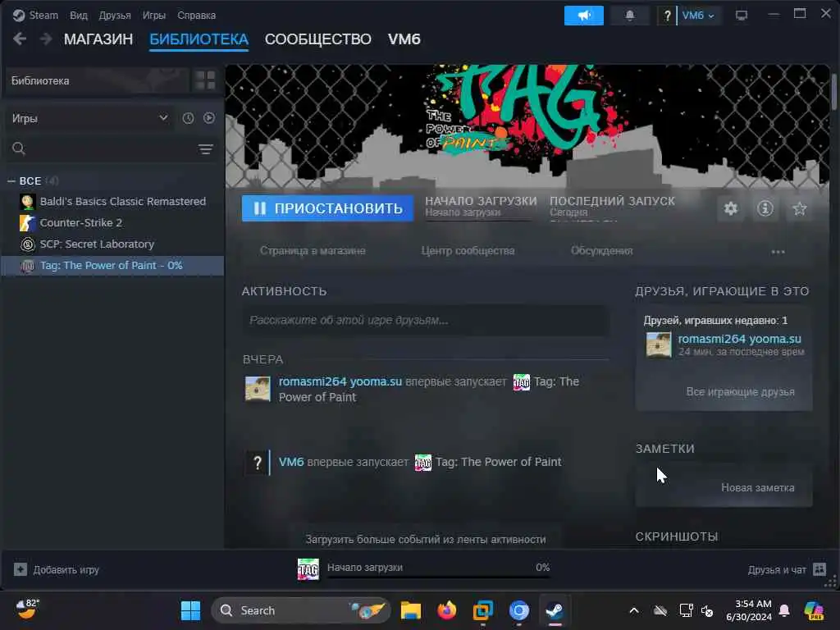The width and height of the screenshot is (840, 630).
Task: Open the МАГАЗИН tab
Action: click(x=98, y=39)
